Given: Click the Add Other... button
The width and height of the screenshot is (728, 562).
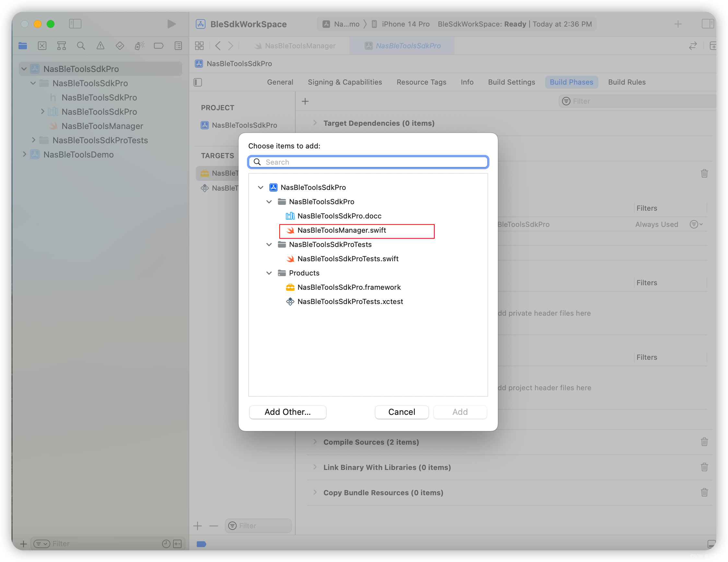Looking at the screenshot, I should click(287, 412).
